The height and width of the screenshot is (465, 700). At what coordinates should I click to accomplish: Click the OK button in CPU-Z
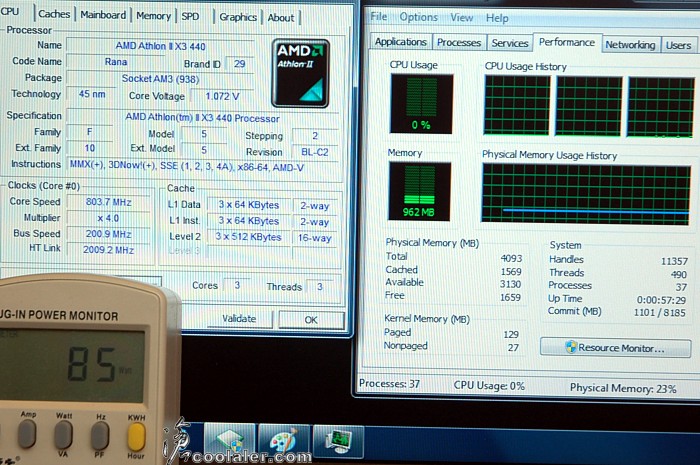coord(311,320)
